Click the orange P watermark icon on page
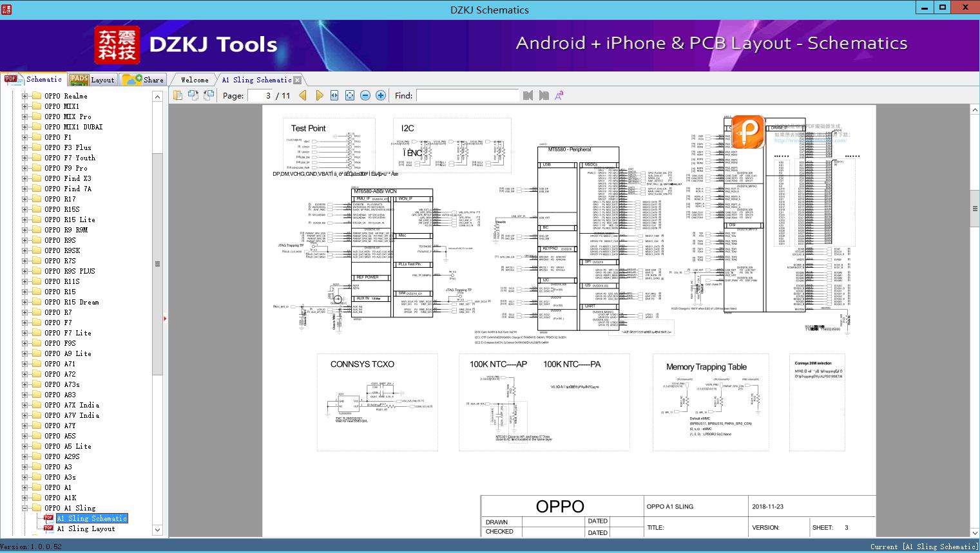This screenshot has width=980, height=553. point(748,131)
